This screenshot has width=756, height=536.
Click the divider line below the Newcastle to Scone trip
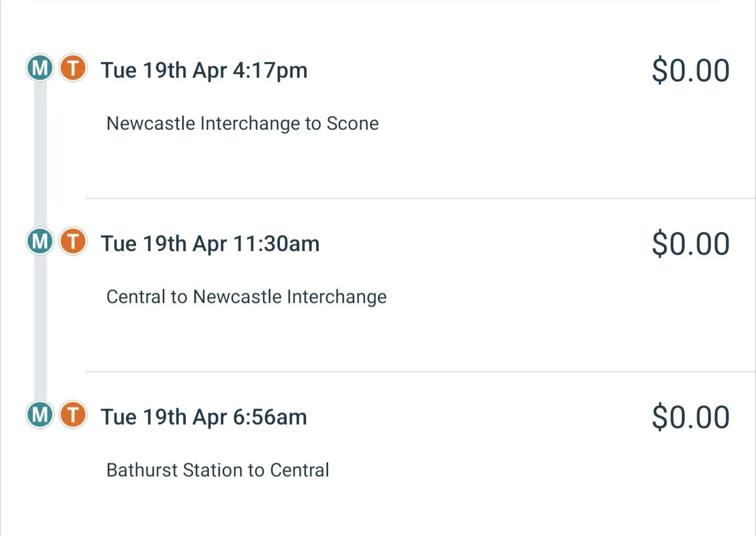tap(420, 198)
